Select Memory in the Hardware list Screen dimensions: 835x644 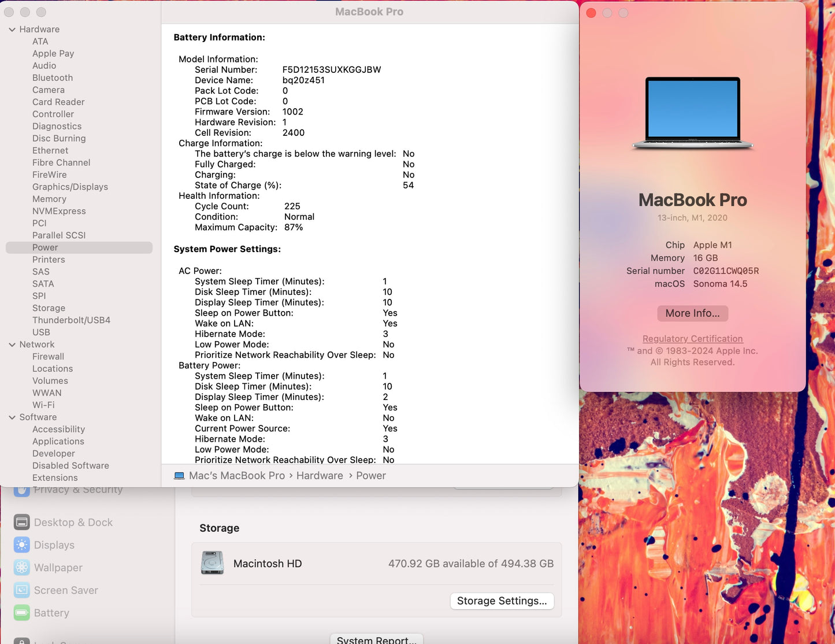(x=49, y=199)
